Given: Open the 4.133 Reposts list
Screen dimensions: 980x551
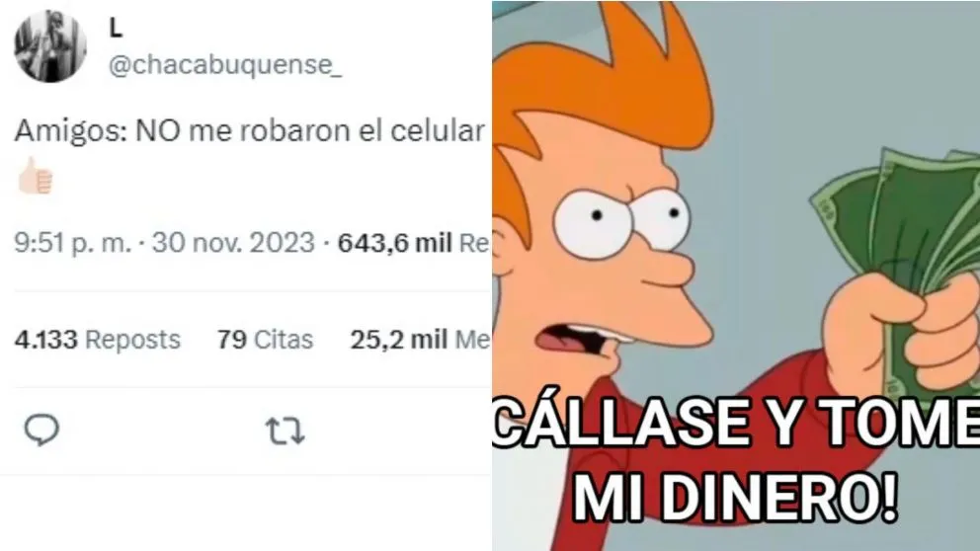Looking at the screenshot, I should pos(98,340).
